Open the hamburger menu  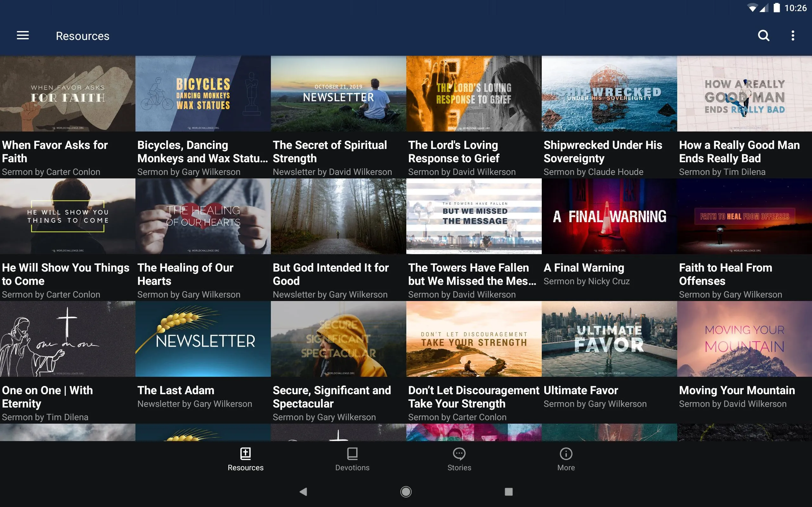(x=23, y=35)
